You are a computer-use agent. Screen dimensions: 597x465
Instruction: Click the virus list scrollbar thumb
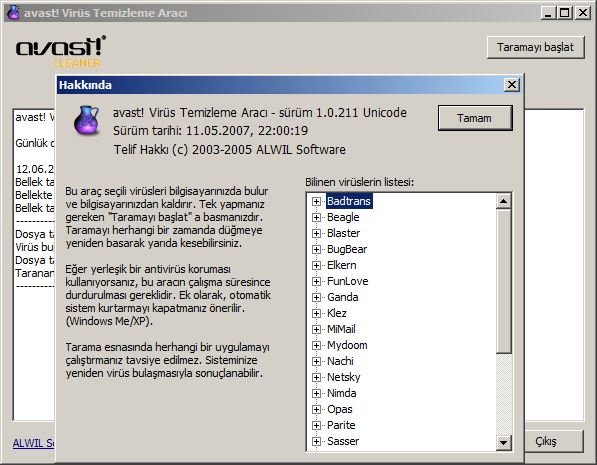tap(503, 281)
